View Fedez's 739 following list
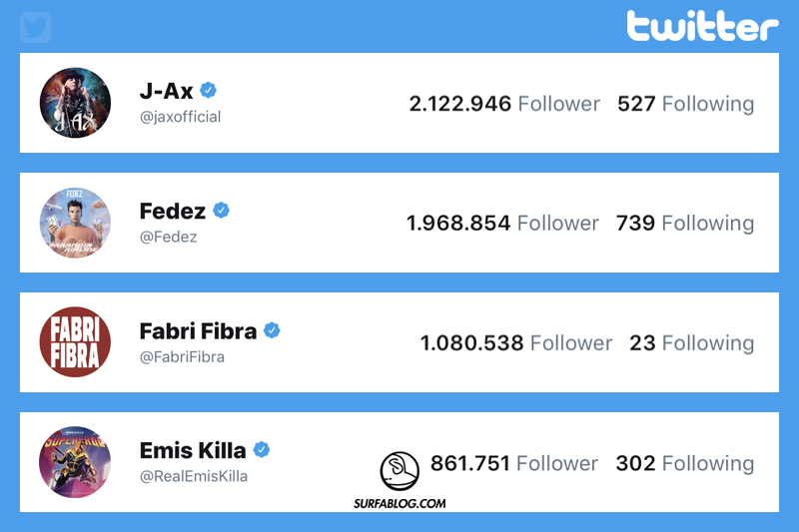The height and width of the screenshot is (532, 799). [x=685, y=224]
